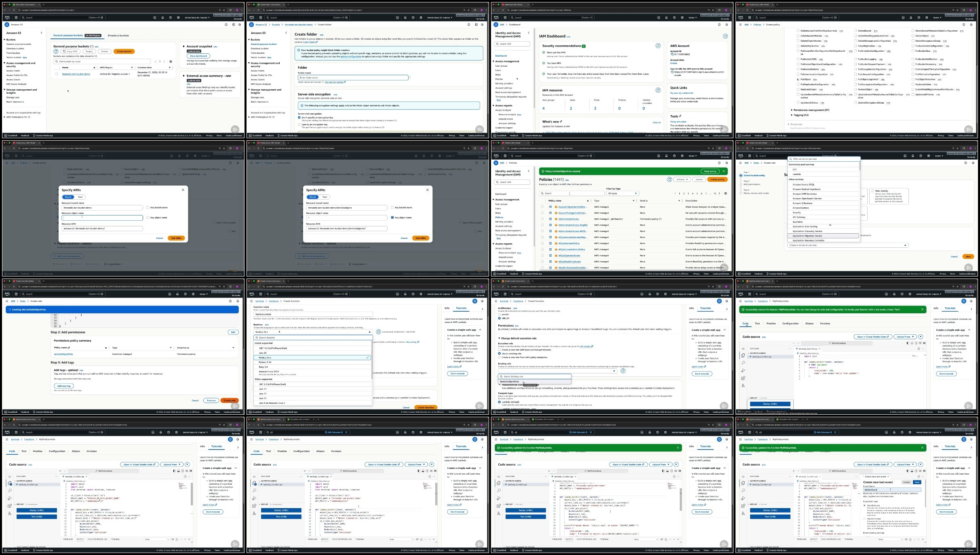Click refresh icon next to Policies Actions button
The height and width of the screenshot is (555, 980).
click(669, 179)
